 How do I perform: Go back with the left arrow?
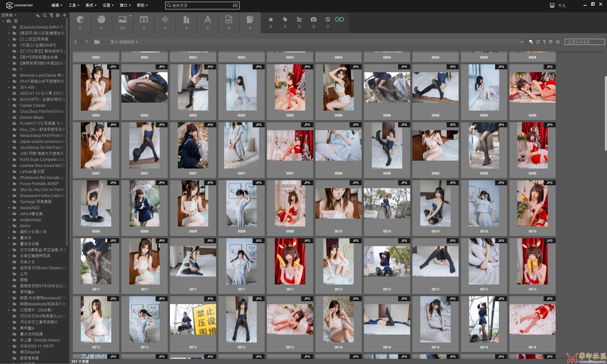75,42
